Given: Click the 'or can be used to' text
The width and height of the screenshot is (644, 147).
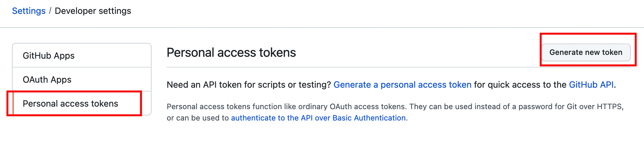Looking at the screenshot, I should 198,118.
